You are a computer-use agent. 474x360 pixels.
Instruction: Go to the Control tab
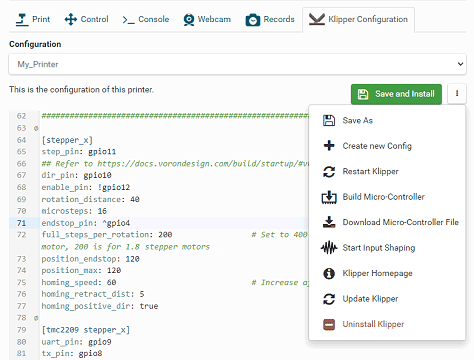tap(86, 19)
